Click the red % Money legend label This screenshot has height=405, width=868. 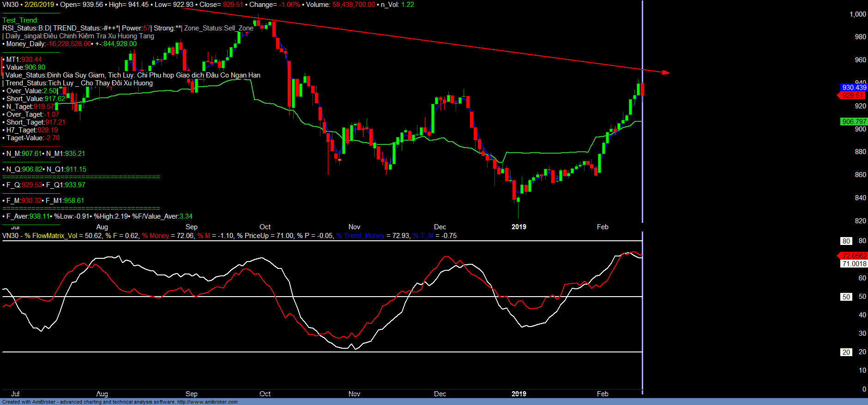(x=156, y=236)
